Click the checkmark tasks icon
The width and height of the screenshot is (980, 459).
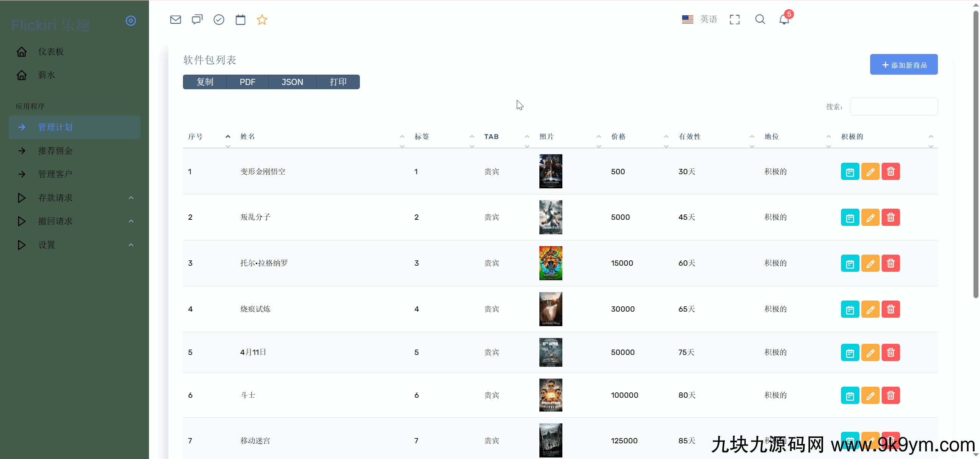pyautogui.click(x=219, y=20)
